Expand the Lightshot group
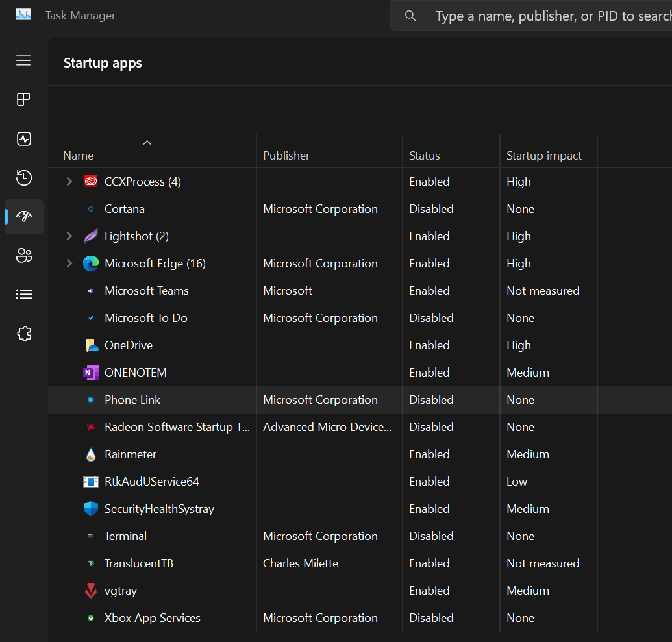The width and height of the screenshot is (672, 642). point(69,236)
